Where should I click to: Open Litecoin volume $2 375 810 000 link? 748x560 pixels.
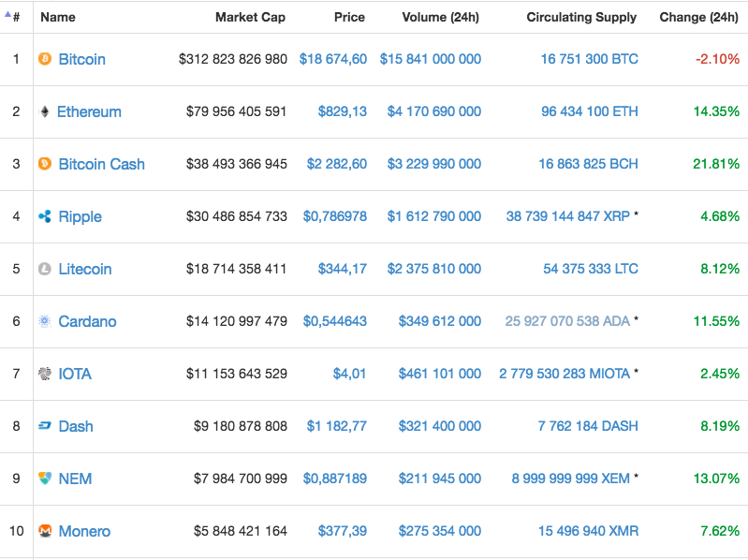point(434,269)
